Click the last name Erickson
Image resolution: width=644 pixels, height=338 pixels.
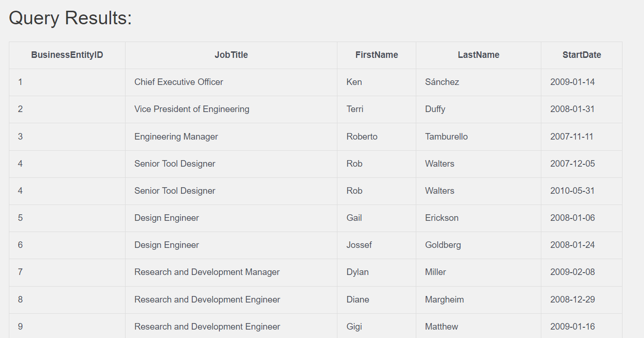tap(441, 218)
